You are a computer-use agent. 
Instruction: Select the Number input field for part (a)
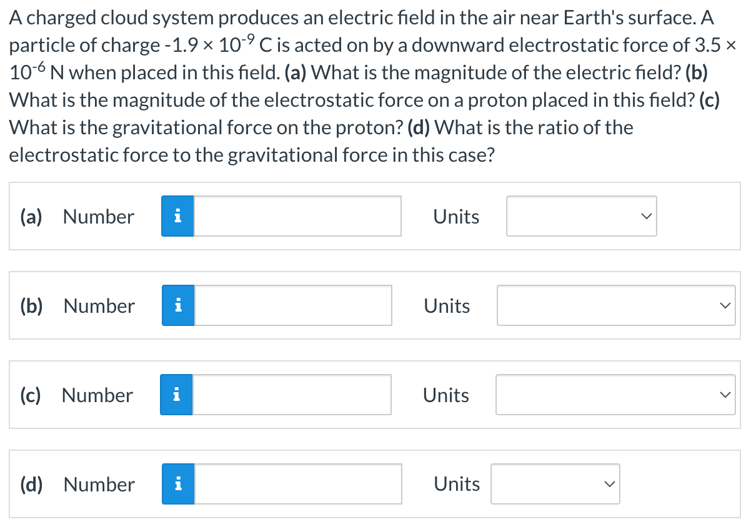(297, 216)
